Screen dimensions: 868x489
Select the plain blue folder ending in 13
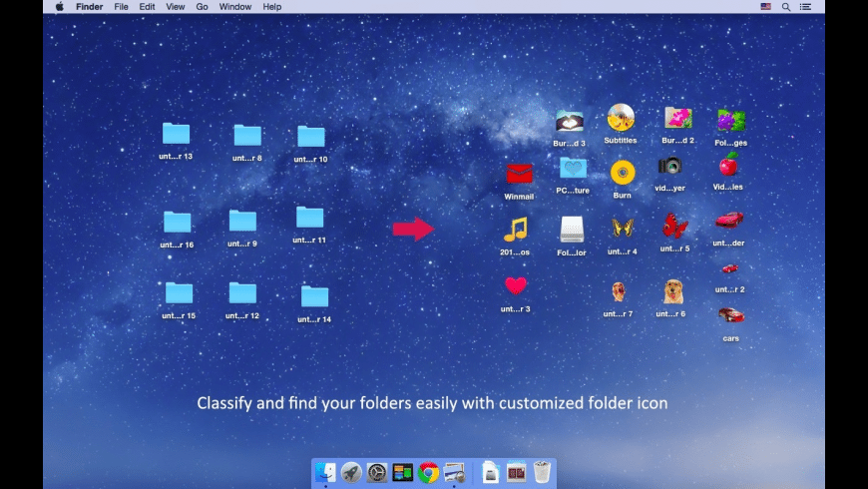tap(176, 134)
